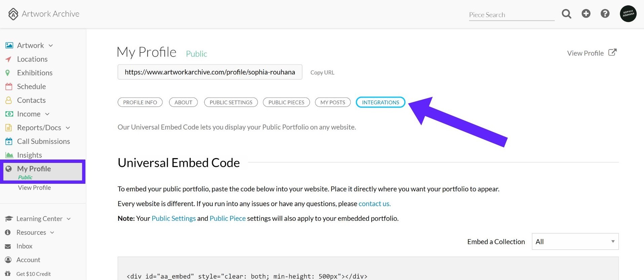
Task: Click the magnifying glass search icon
Action: (x=566, y=14)
